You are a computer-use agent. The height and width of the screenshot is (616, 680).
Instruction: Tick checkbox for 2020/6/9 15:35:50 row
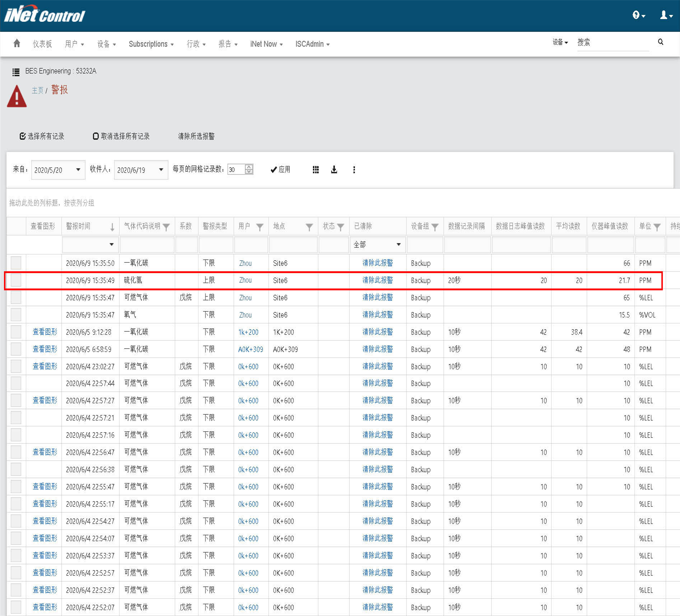16,263
